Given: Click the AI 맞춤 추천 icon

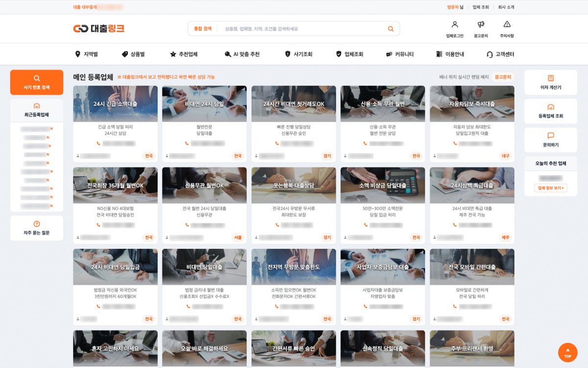Looking at the screenshot, I should pyautogui.click(x=227, y=54).
